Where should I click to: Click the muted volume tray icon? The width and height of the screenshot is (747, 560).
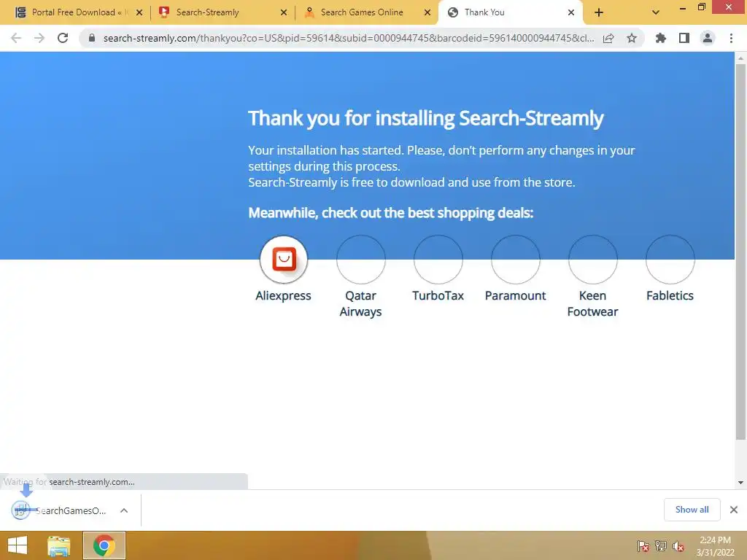[678, 545]
